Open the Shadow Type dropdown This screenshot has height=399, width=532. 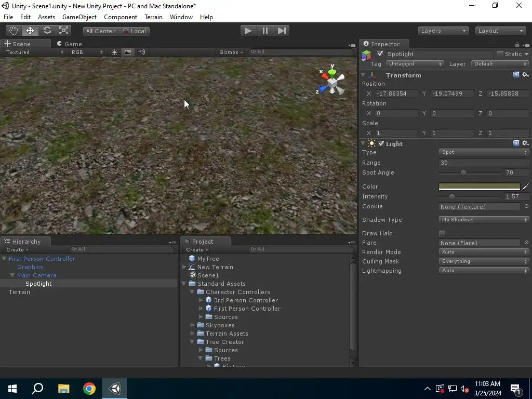point(484,220)
